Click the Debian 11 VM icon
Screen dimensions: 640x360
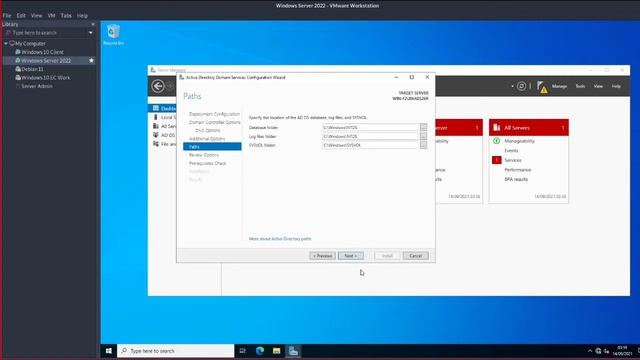[x=18, y=69]
